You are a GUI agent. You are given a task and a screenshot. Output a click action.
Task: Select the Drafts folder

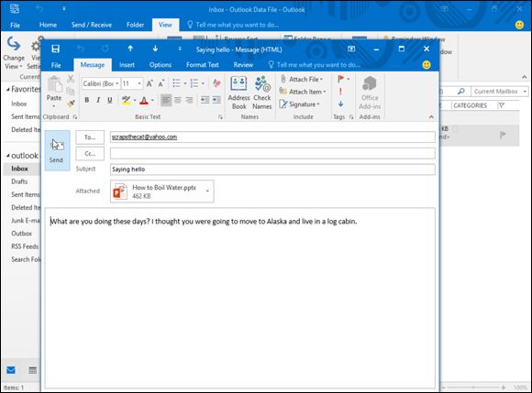[19, 181]
